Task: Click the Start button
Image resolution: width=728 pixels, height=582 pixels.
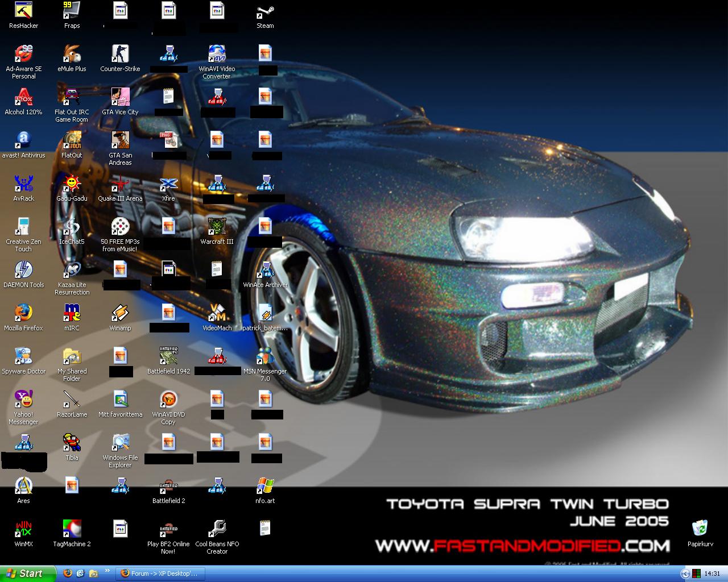Action: [x=28, y=573]
